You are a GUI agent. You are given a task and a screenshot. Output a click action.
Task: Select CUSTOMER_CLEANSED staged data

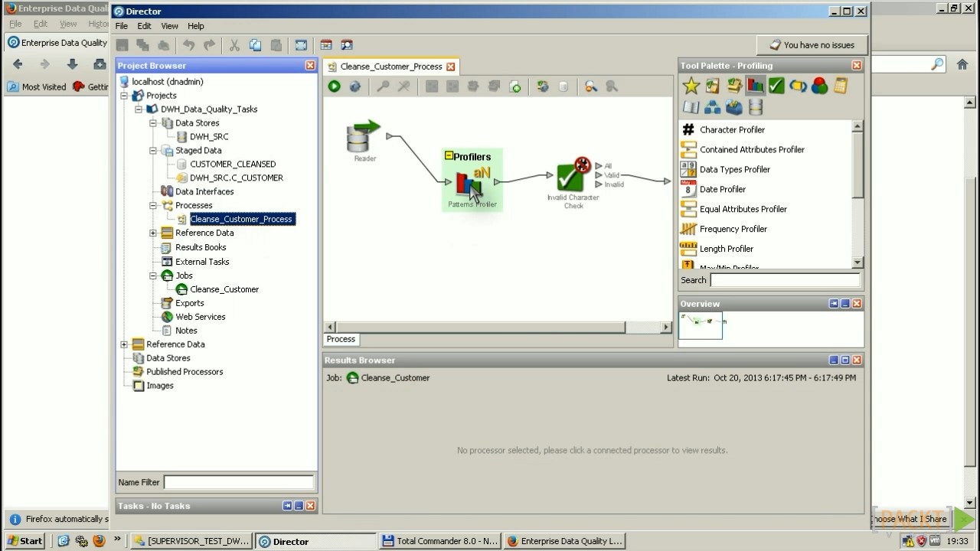233,165
